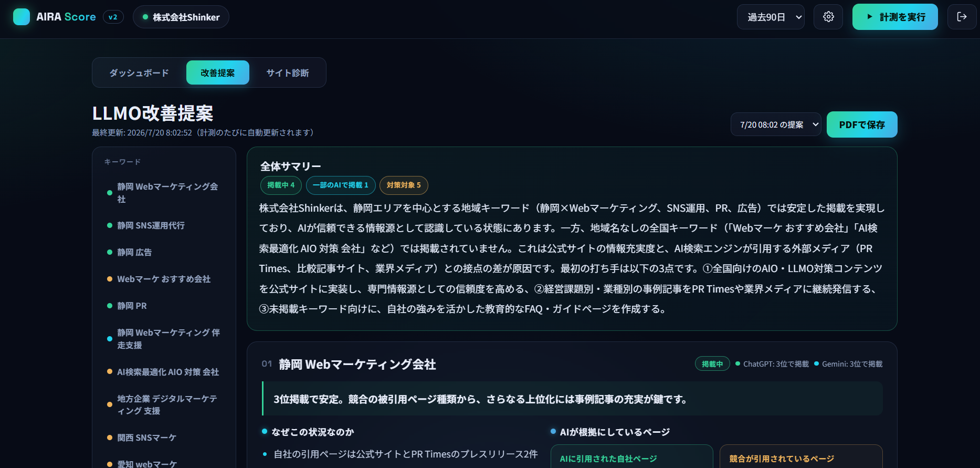
Task: Select keyword 地方企業 デジタルマーケティング 支援
Action: click(x=164, y=404)
